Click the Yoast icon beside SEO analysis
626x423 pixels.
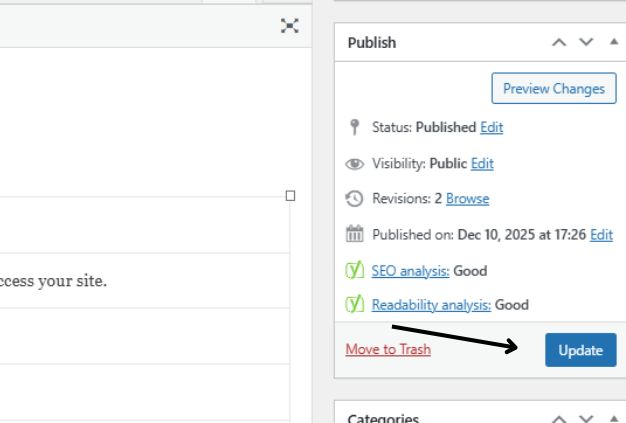pos(354,270)
